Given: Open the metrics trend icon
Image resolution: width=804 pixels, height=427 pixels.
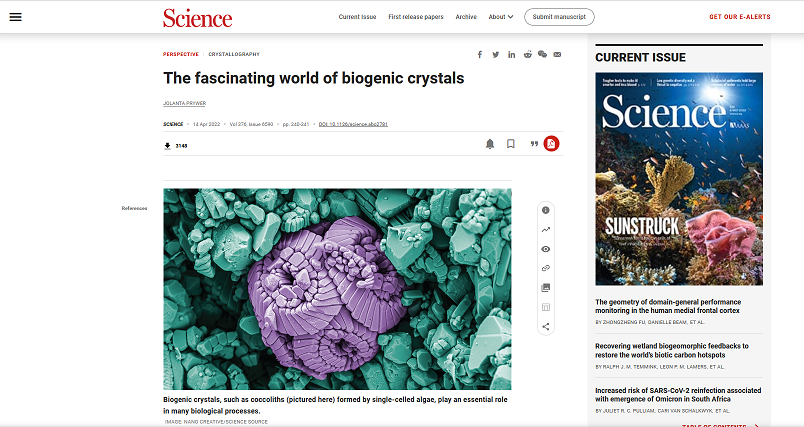Looking at the screenshot, I should pos(546,230).
